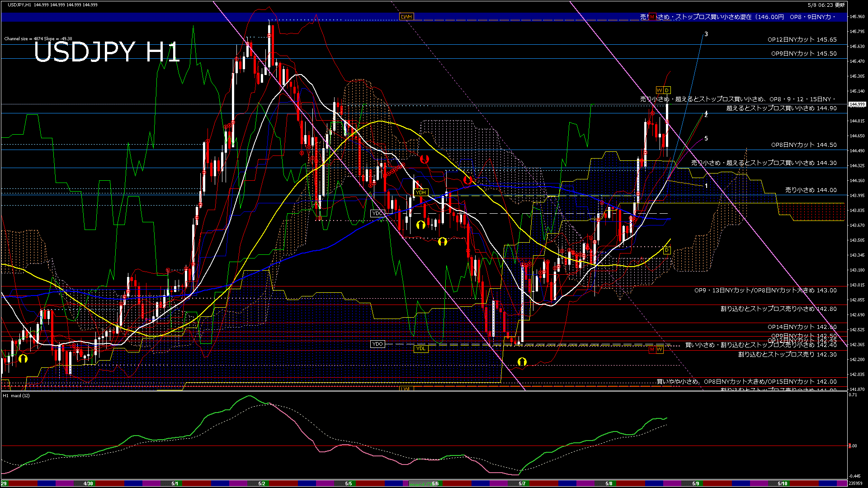Image resolution: width=868 pixels, height=488 pixels.
Task: Click orange W box above latest candle
Action: pyautogui.click(x=659, y=90)
